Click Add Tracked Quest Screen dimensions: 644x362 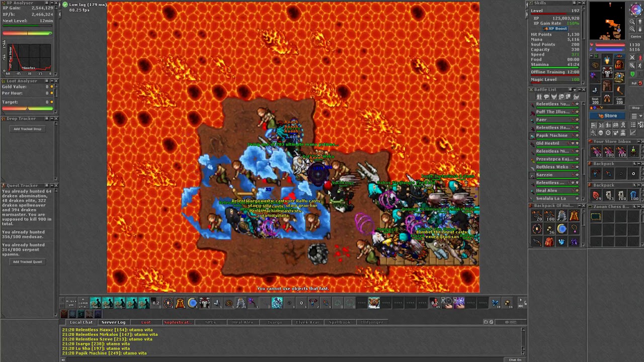28,262
